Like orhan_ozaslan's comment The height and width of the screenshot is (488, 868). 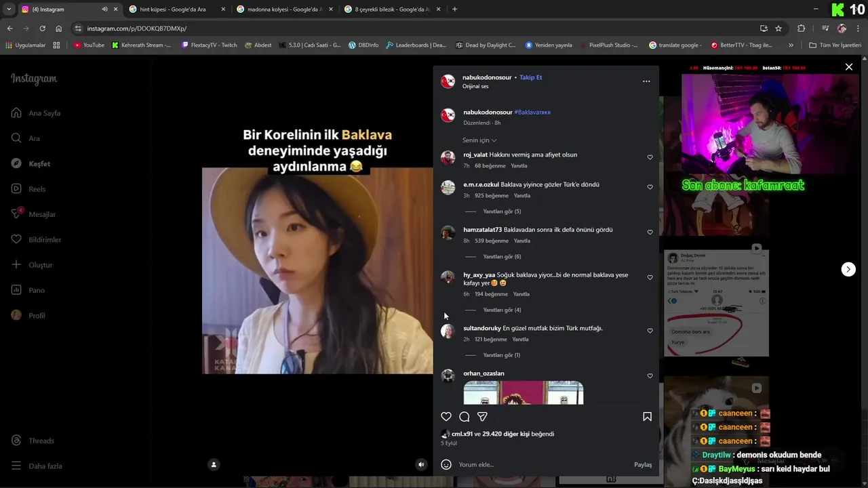(650, 376)
